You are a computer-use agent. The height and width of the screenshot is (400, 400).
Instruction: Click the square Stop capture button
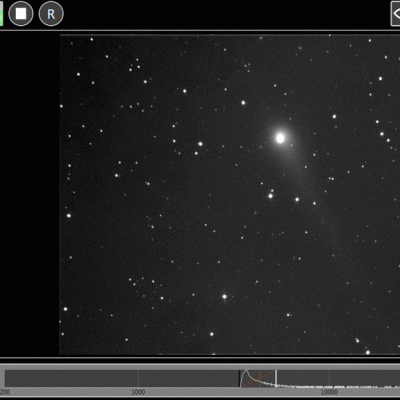pos(21,14)
